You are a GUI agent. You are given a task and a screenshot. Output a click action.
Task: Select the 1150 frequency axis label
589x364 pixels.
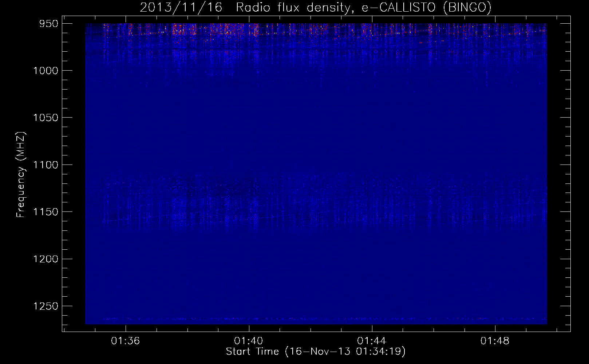[46, 212]
